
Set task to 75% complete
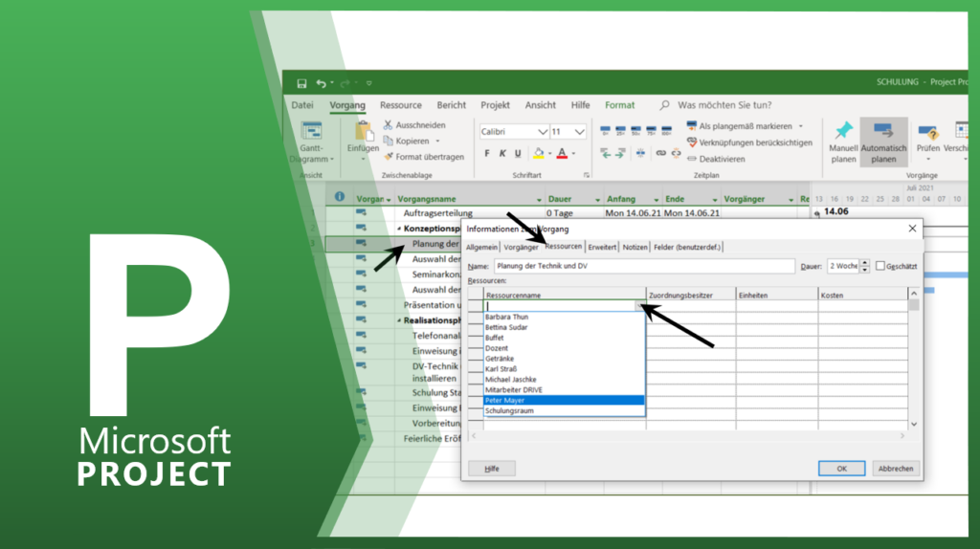coord(651,130)
